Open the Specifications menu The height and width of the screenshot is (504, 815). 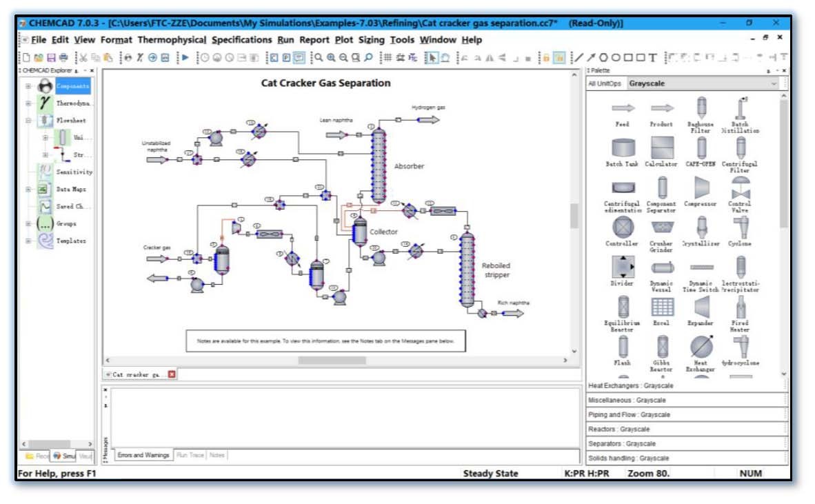coord(242,40)
